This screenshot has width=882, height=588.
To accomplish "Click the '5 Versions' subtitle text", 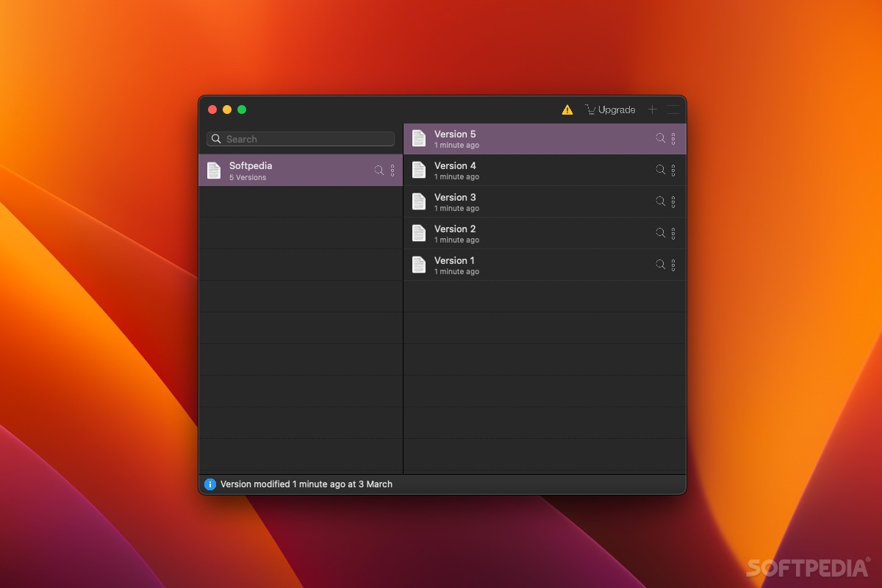I will (x=248, y=178).
